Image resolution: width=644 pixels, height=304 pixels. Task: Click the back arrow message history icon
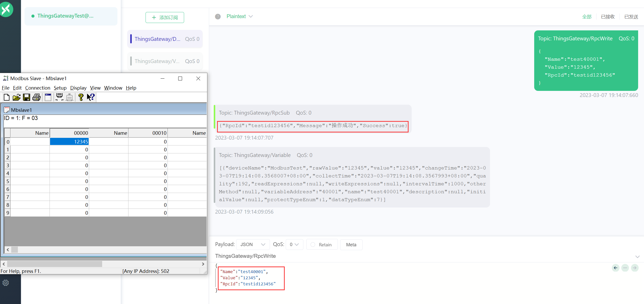point(615,268)
